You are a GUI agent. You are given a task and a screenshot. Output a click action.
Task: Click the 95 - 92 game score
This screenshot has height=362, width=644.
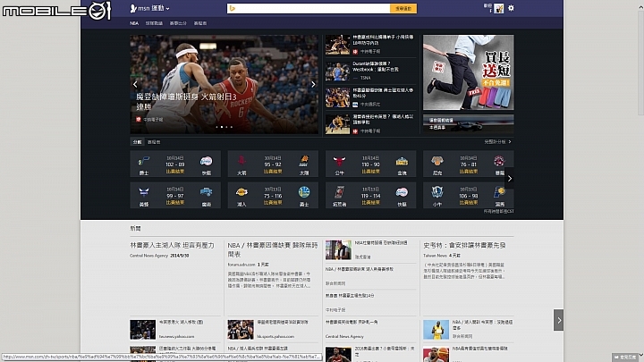(x=273, y=164)
